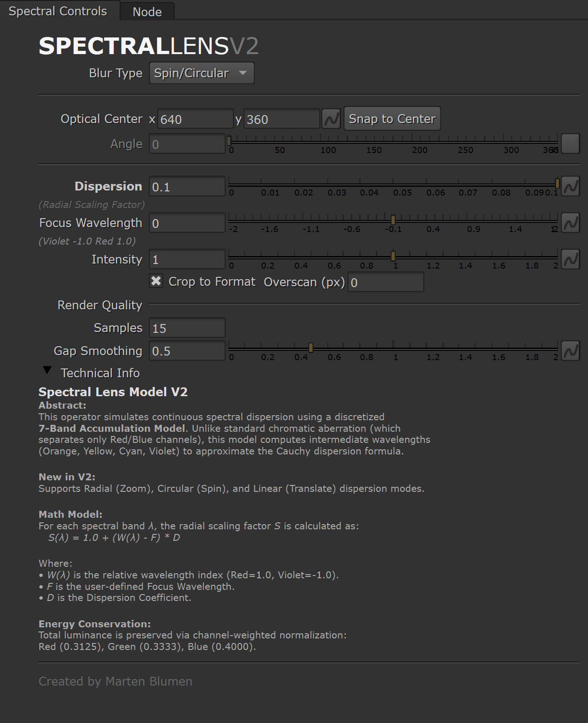The image size is (588, 723).
Task: Select the Spectral Controls tab
Action: pyautogui.click(x=58, y=11)
